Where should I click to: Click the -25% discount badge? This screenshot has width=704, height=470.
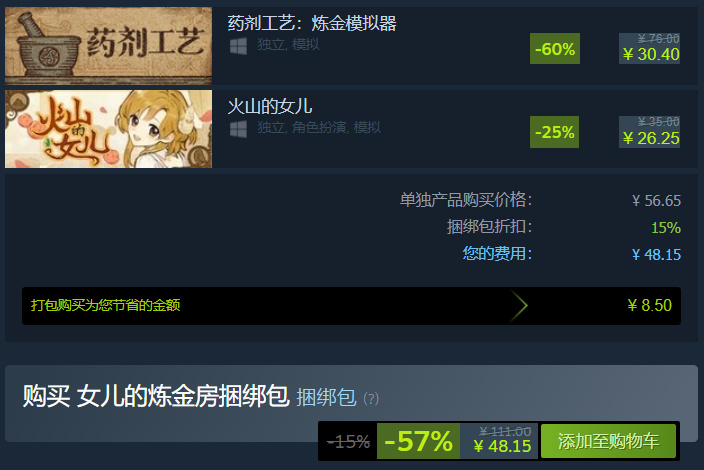tap(554, 132)
